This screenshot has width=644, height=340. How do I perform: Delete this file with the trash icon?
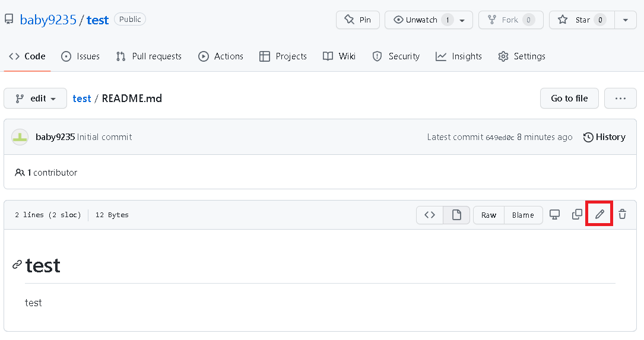[622, 214]
